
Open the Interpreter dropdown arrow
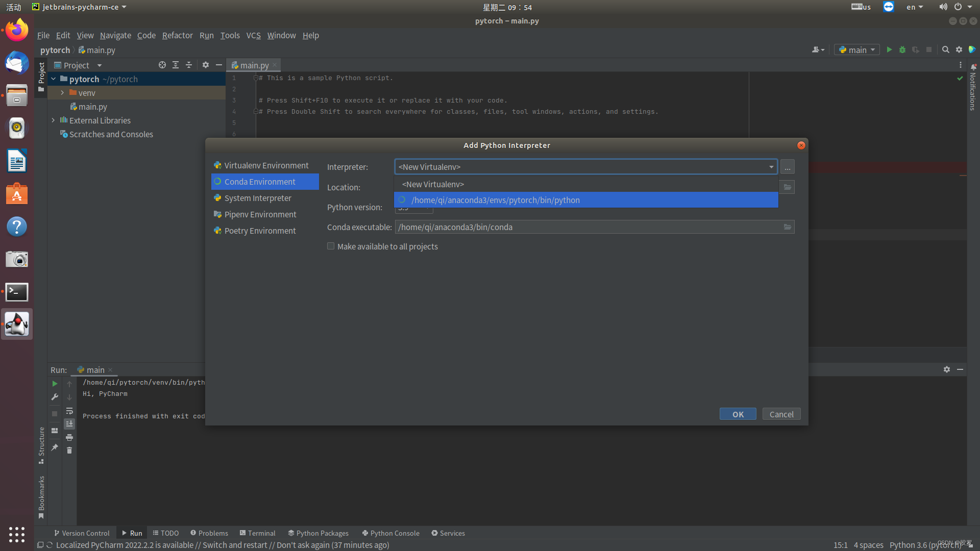(771, 167)
